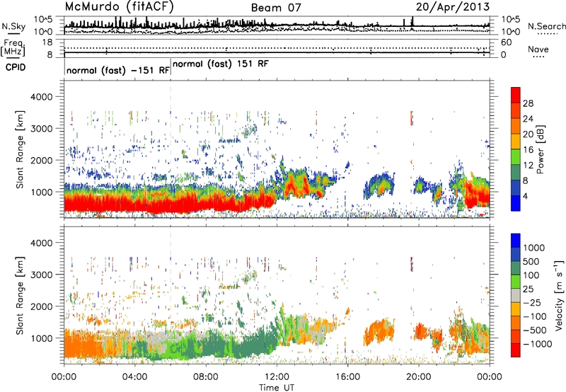Click the "04:00" time tick label

pyautogui.click(x=134, y=377)
